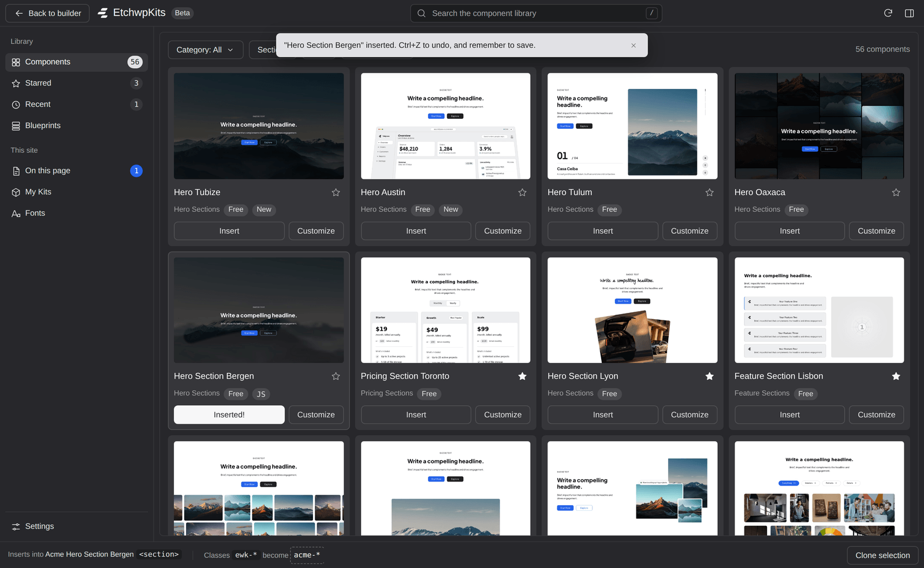Viewport: 924px width, 568px height.
Task: Click the refresh icon in top bar
Action: 888,13
